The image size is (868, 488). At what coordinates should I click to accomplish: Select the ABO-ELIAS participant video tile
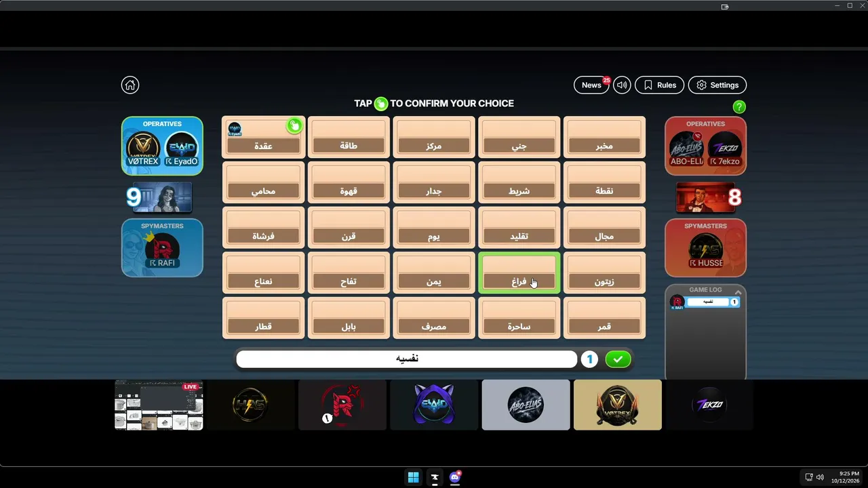tap(526, 405)
